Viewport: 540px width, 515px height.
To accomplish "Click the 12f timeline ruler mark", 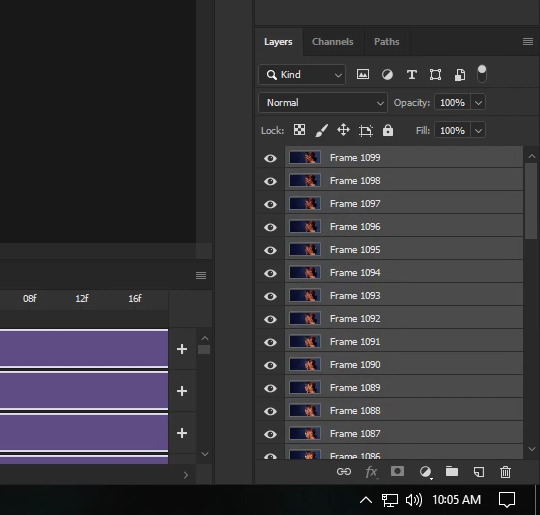I will click(x=82, y=299).
